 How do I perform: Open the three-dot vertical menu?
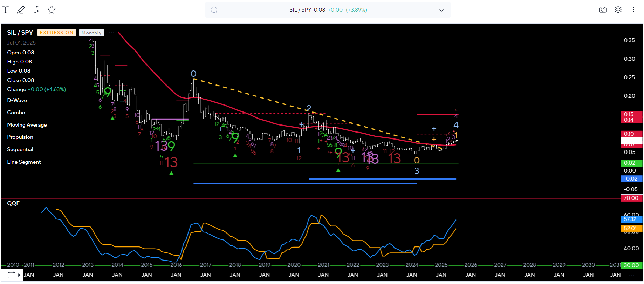click(633, 10)
